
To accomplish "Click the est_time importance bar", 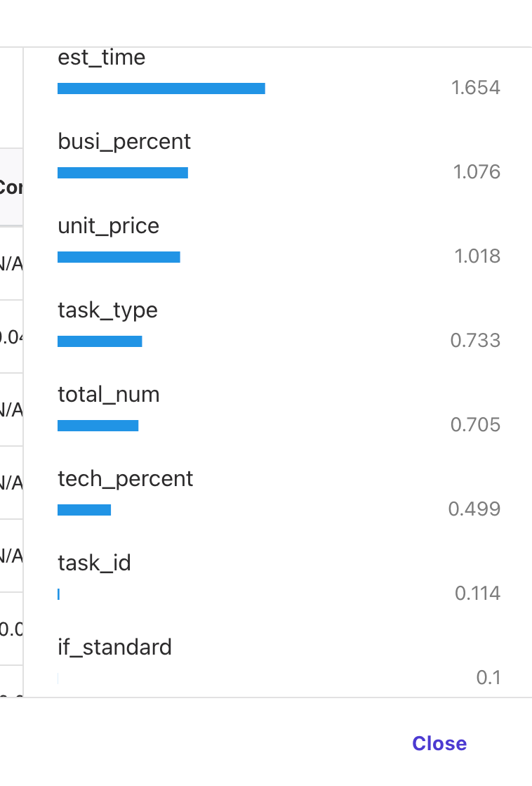I will click(161, 89).
